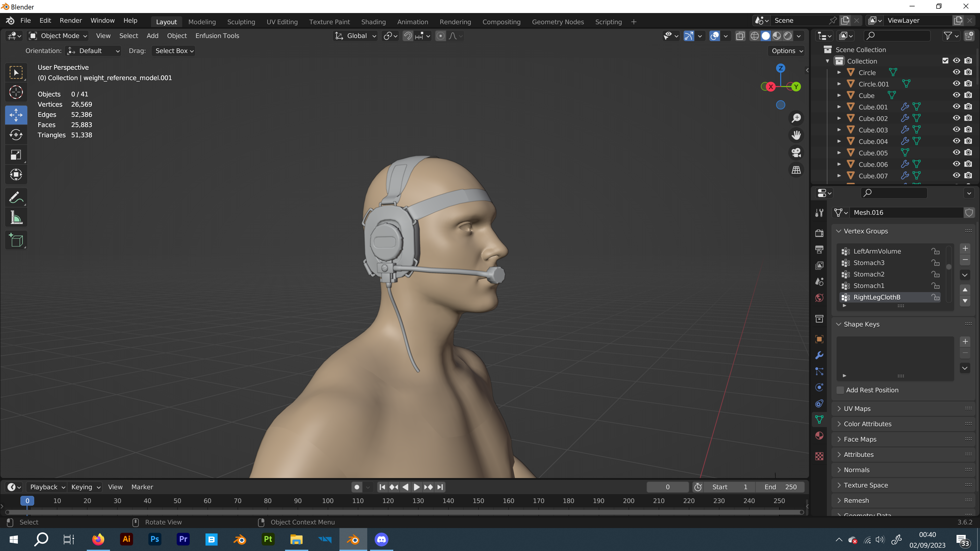Screen dimensions: 980x551
Task: Select the Rotate tool in the toolbar
Action: [x=16, y=135]
